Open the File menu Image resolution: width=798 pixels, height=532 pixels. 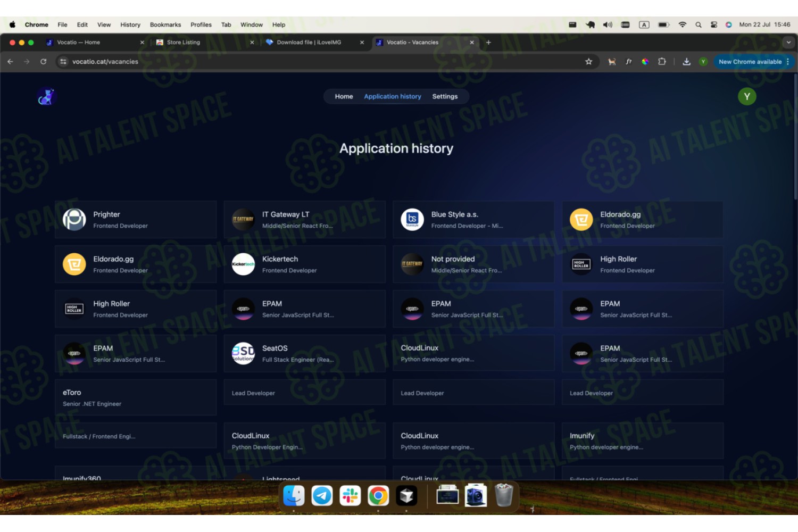[x=62, y=24]
